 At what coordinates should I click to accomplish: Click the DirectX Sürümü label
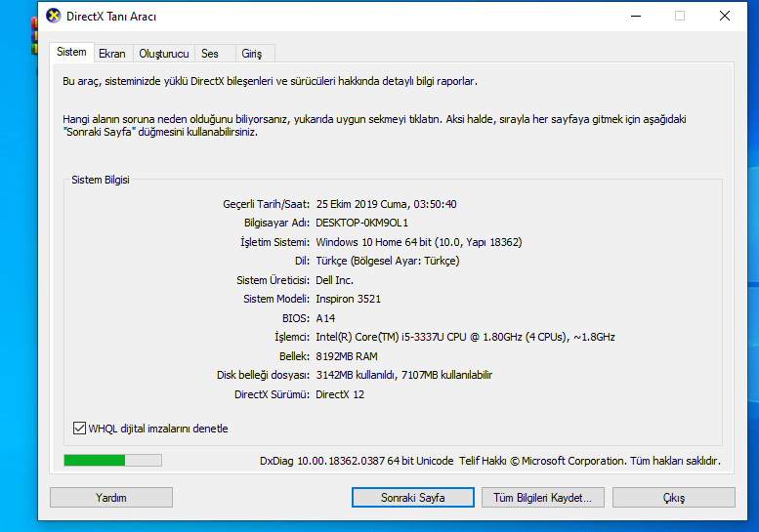point(272,394)
